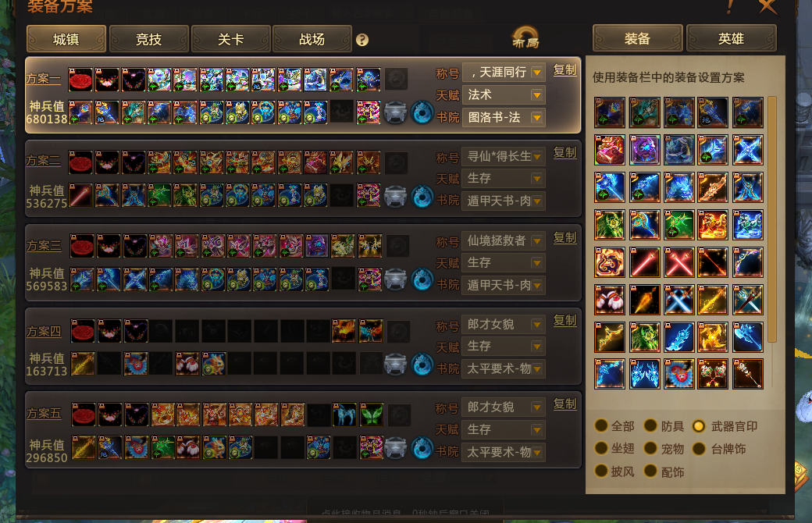The image size is (812, 523).
Task: Choose the golden spiral ring equipment icon
Action: (x=610, y=262)
